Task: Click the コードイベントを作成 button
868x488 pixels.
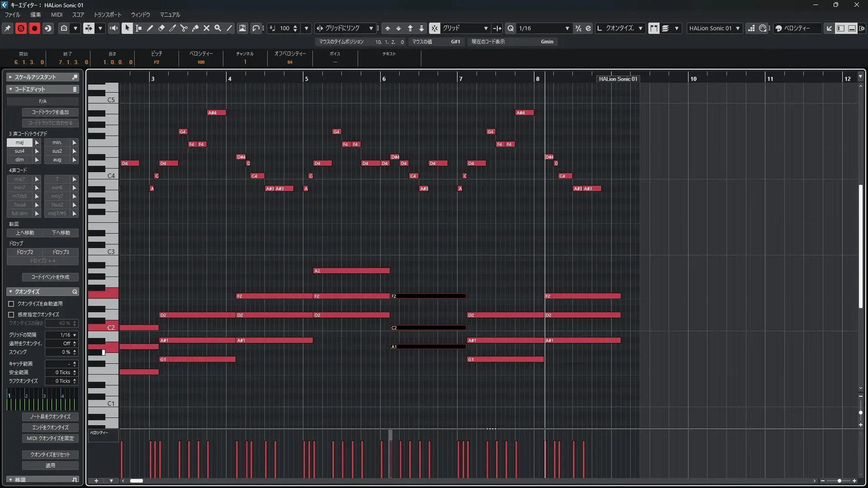Action: point(50,277)
